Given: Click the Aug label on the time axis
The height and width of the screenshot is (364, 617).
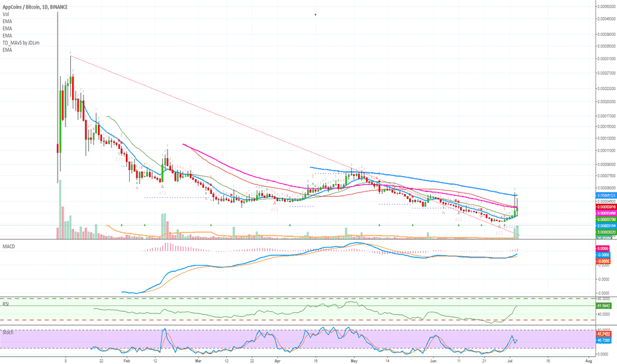Looking at the screenshot, I should click(589, 361).
